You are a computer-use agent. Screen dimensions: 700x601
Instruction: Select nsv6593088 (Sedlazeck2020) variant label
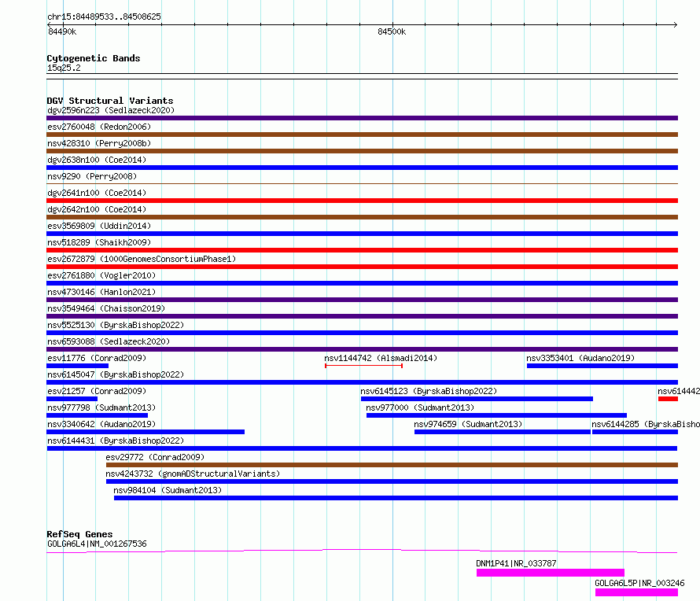tap(109, 341)
